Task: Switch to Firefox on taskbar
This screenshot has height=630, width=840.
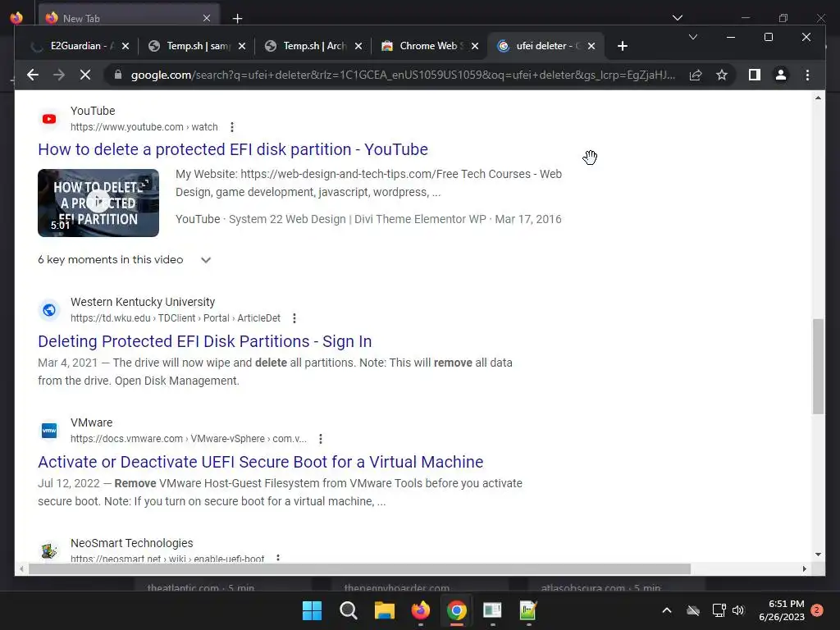Action: [x=421, y=610]
